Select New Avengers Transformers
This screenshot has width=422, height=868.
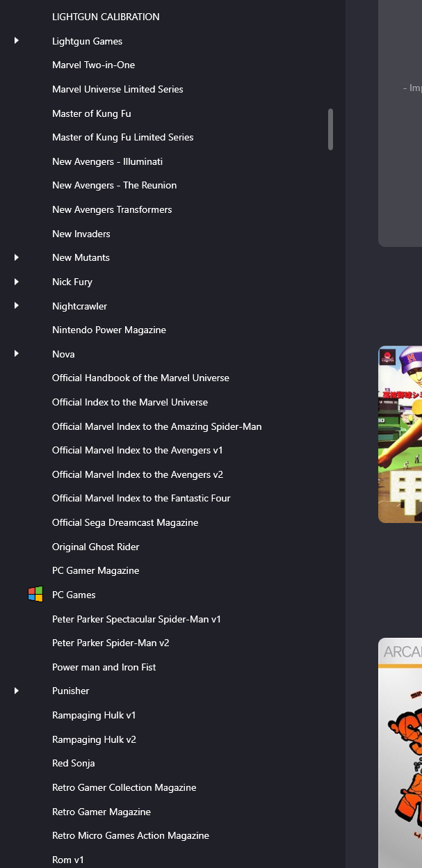coord(112,209)
